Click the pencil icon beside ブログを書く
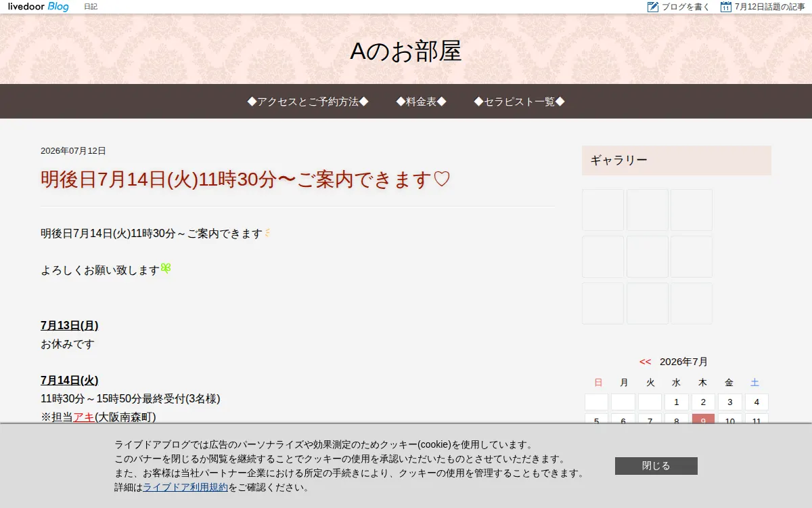The image size is (812, 508). click(x=653, y=7)
